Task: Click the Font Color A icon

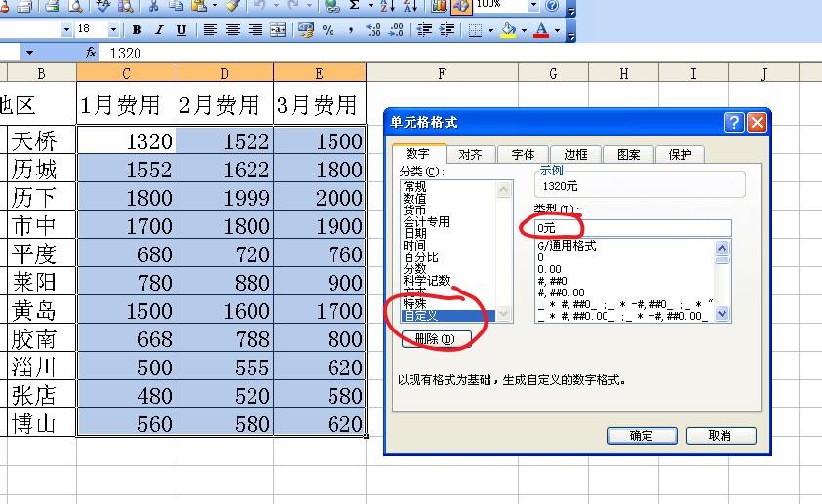Action: pos(541,30)
